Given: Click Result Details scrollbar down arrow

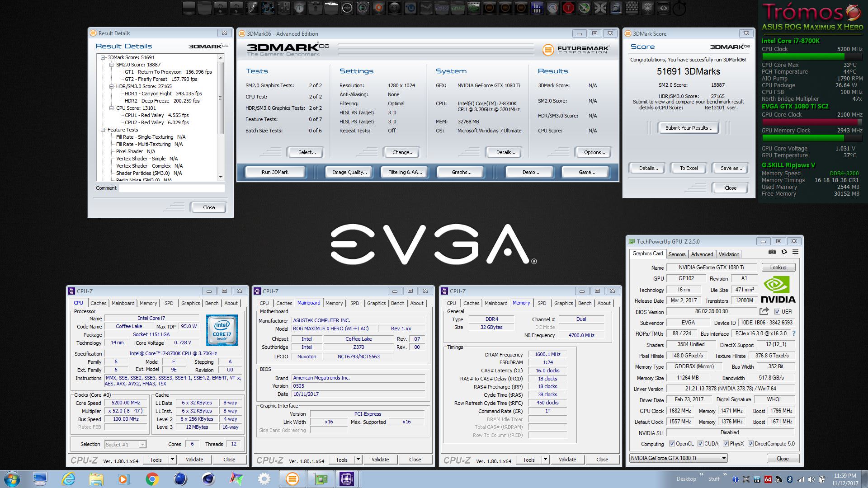Looking at the screenshot, I should pyautogui.click(x=220, y=177).
